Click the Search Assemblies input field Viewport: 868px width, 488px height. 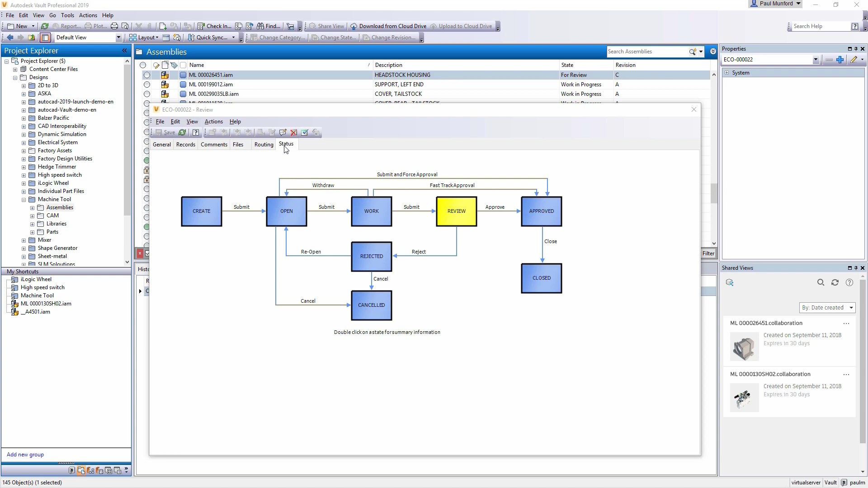click(x=646, y=52)
